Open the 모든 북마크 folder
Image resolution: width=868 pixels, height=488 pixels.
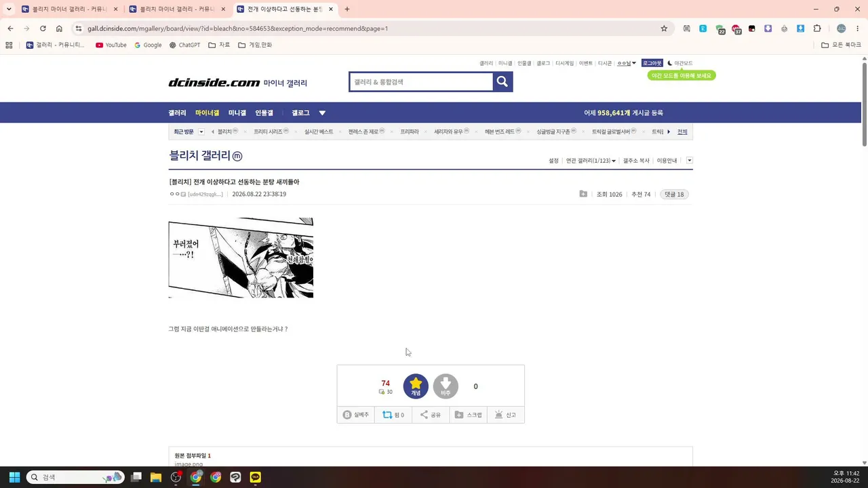[841, 45]
